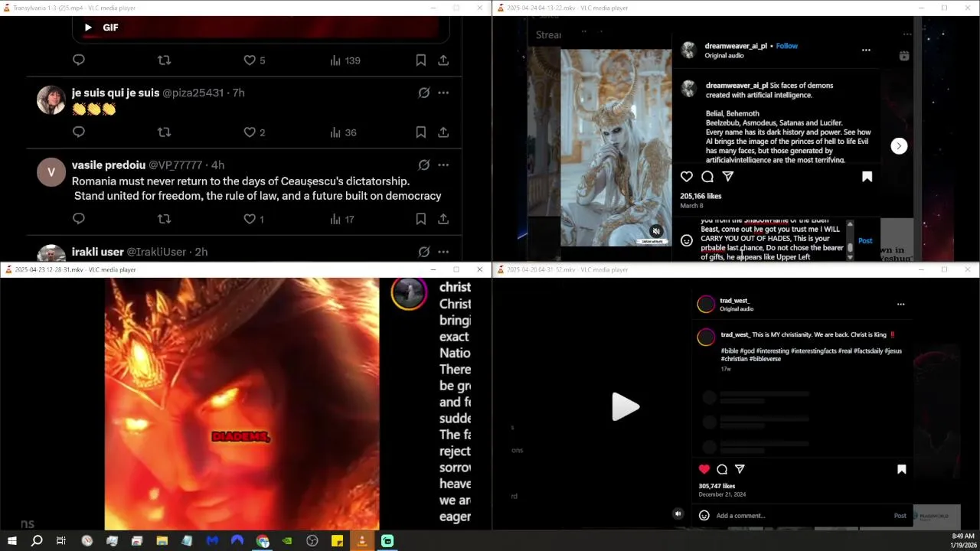
Task: Open vasile predoiu profile name
Action: 109,165
